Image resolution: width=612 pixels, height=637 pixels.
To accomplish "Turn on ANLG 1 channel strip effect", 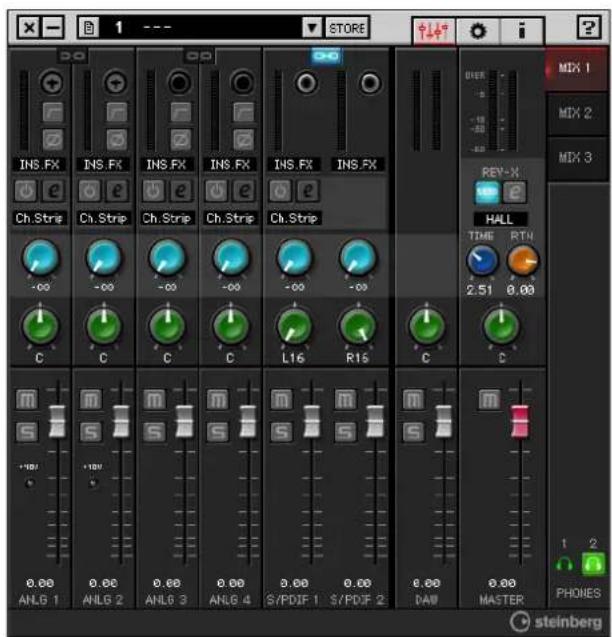I will click(x=26, y=191).
